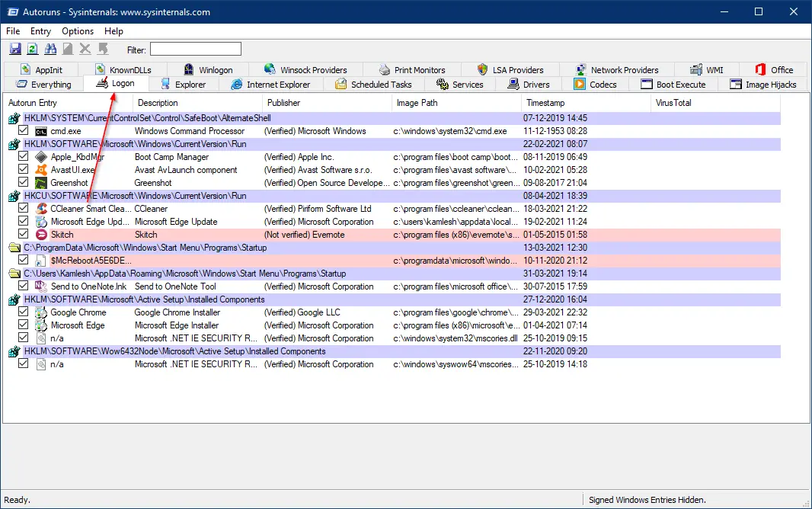This screenshot has width=812, height=509.
Task: Click the Apple_KbdMgr diamond icon
Action: (x=41, y=157)
